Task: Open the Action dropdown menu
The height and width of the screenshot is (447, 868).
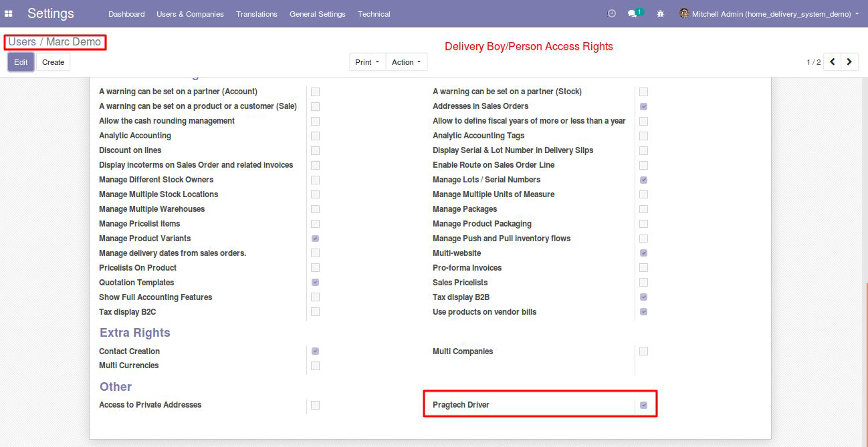Action: (x=407, y=62)
